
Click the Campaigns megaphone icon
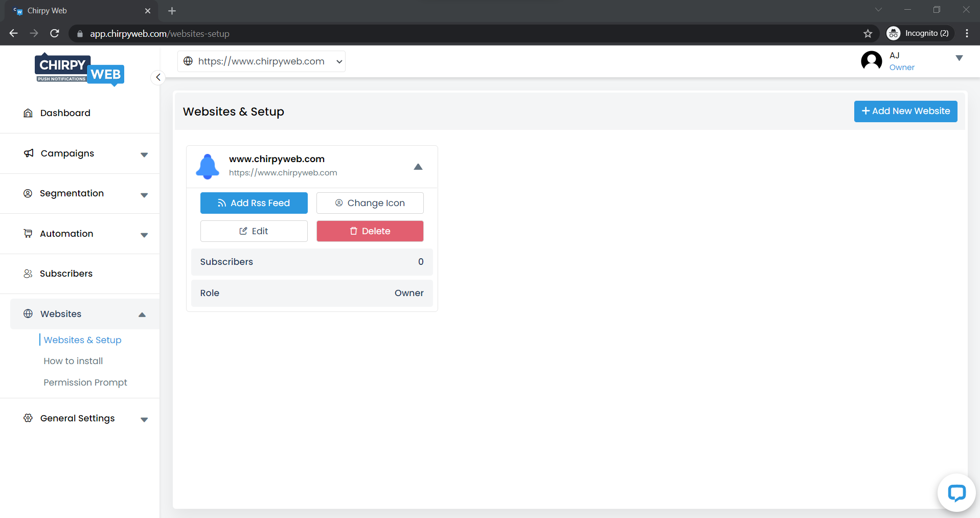(x=29, y=153)
